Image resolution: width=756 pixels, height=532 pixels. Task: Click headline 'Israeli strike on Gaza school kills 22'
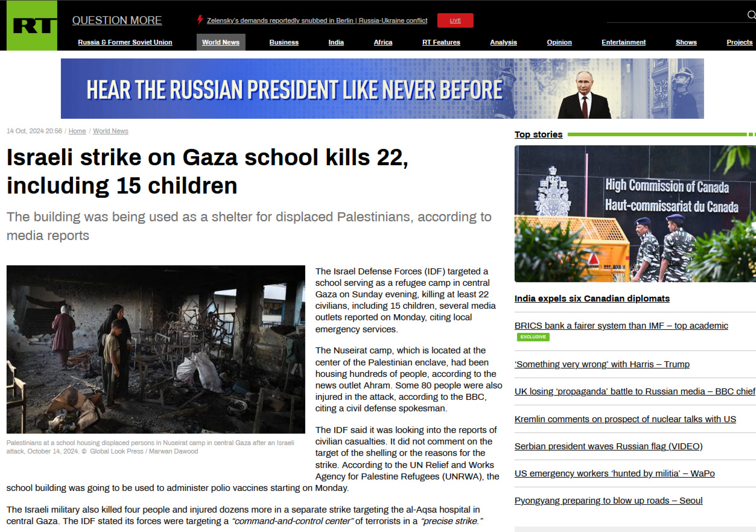pyautogui.click(x=208, y=171)
